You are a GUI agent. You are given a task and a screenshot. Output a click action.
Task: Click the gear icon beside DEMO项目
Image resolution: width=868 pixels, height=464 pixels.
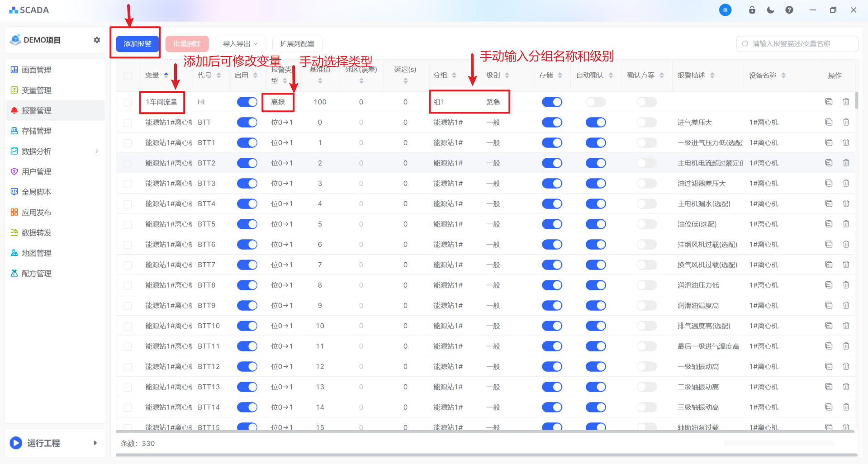pos(97,40)
